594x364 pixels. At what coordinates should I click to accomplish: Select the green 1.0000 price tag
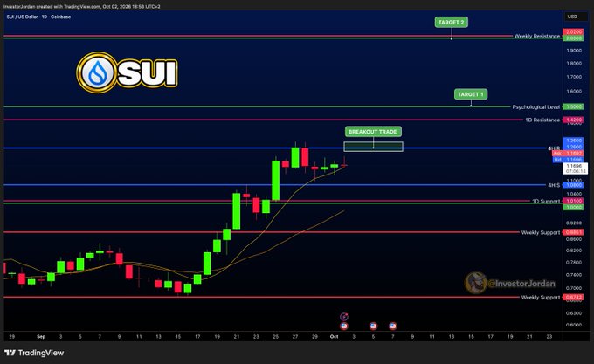(573, 207)
